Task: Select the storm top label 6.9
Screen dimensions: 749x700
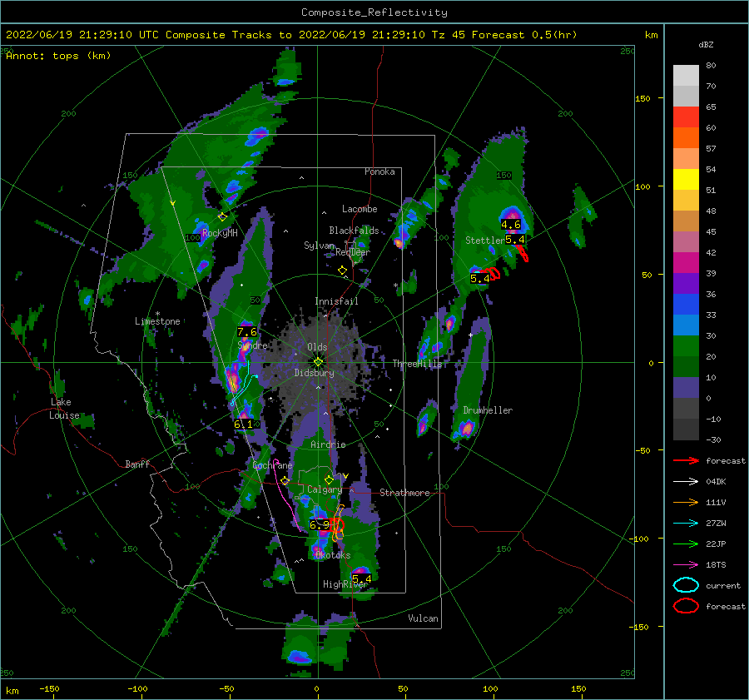Action: point(320,524)
